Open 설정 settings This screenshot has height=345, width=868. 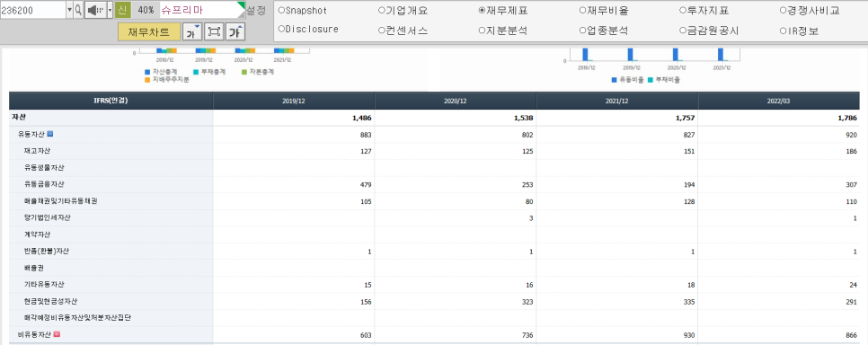coord(256,10)
